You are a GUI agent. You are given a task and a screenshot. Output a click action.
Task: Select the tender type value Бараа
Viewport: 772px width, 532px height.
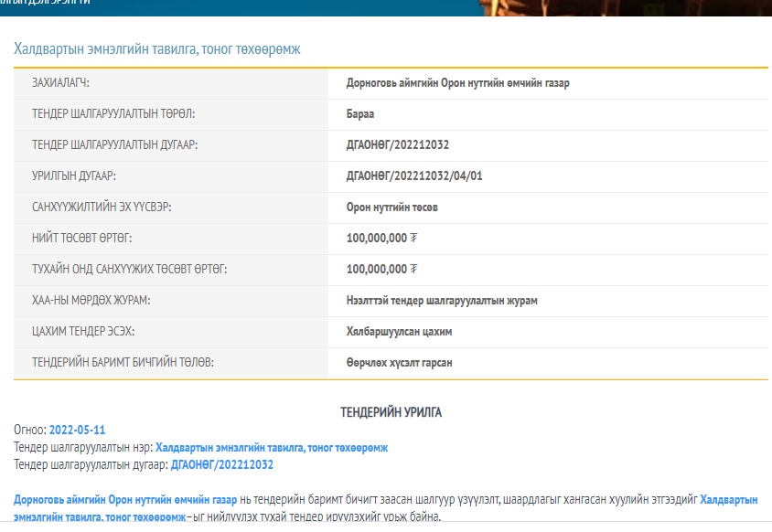[x=360, y=114]
